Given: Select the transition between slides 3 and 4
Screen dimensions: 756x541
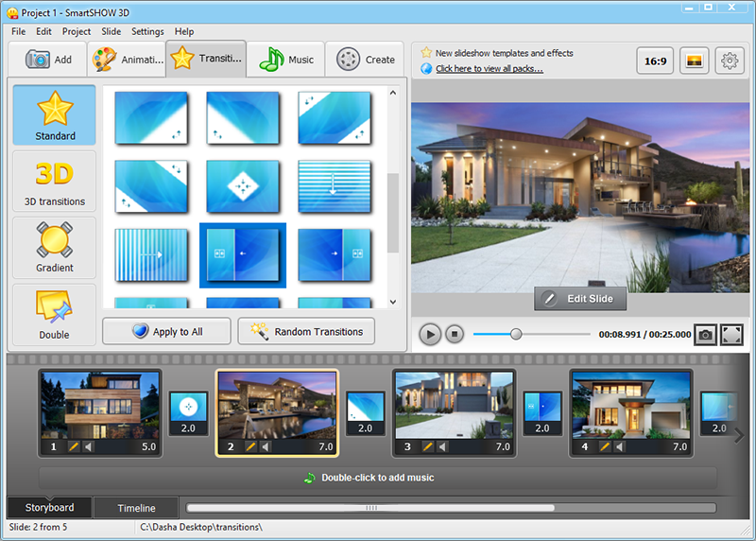Looking at the screenshot, I should click(x=542, y=413).
